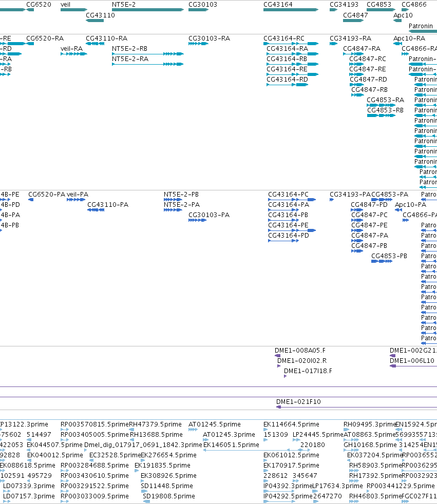
Task: Click the Patronin gene label
Action: pyautogui.click(x=421, y=26)
